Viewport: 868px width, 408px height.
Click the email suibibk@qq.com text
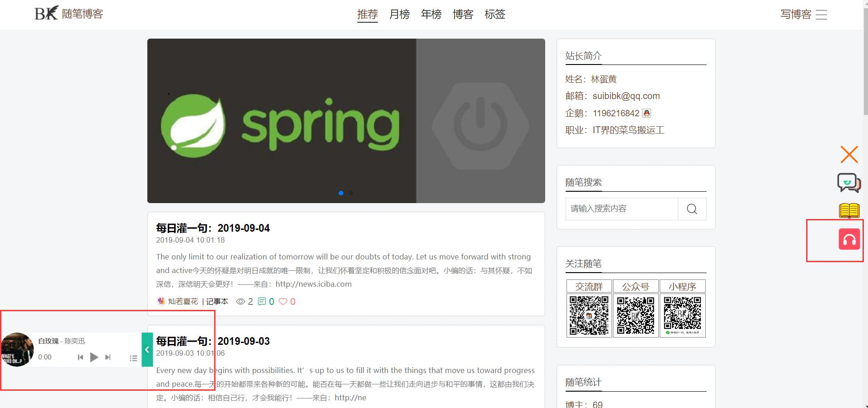626,96
